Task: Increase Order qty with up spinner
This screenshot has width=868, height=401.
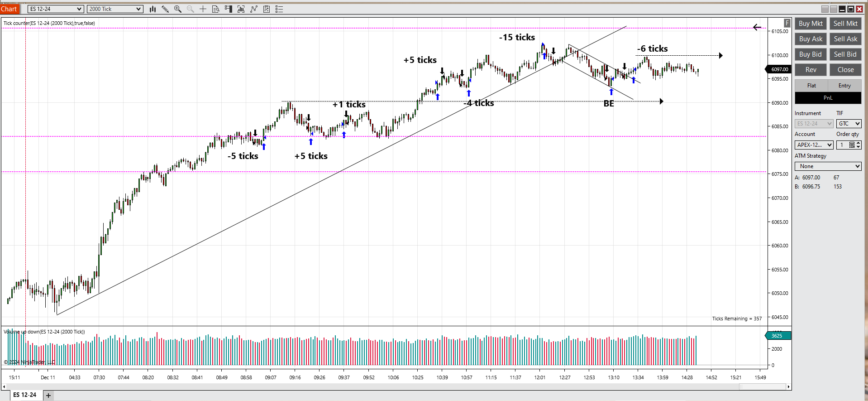Action: (858, 143)
